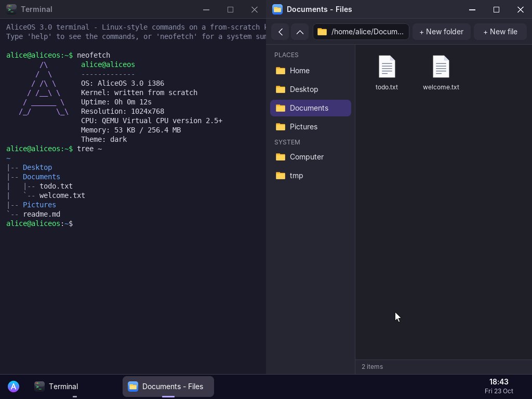This screenshot has width=532, height=399.
Task: Open the AliceOS start menu icon
Action: click(x=14, y=387)
